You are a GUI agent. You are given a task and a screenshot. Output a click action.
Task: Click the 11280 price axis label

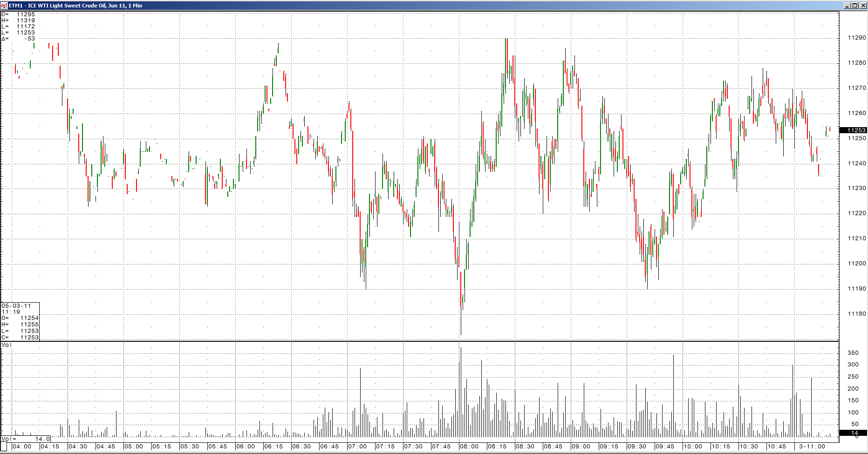[857, 63]
